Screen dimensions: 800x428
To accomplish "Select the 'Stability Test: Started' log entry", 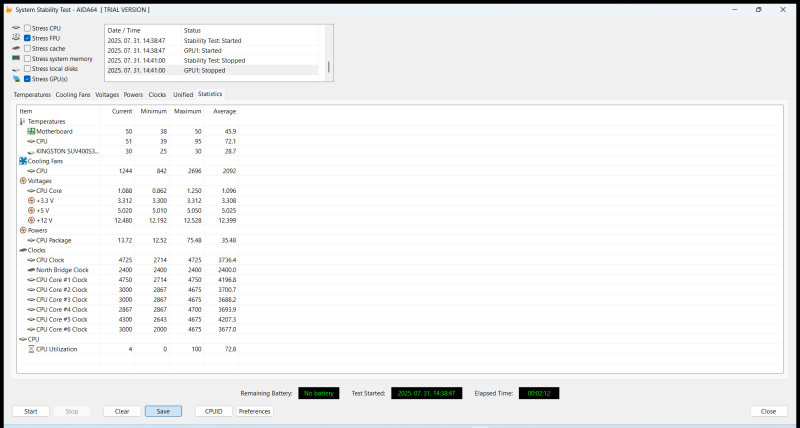I will (212, 41).
